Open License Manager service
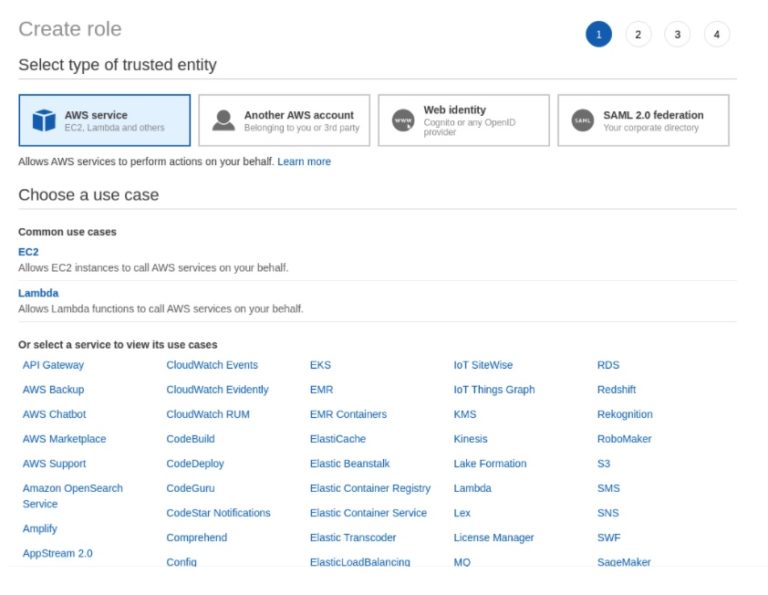 [493, 537]
